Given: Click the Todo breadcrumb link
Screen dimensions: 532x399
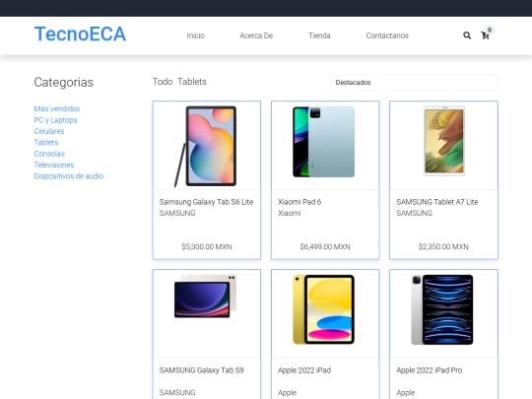Looking at the screenshot, I should (x=163, y=82).
